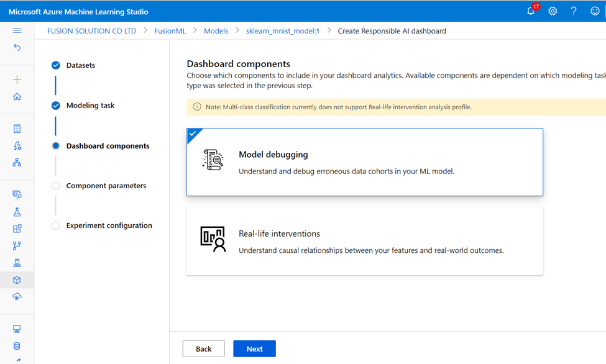Open Models cube icon in sidebar
606x364 pixels.
[17, 280]
